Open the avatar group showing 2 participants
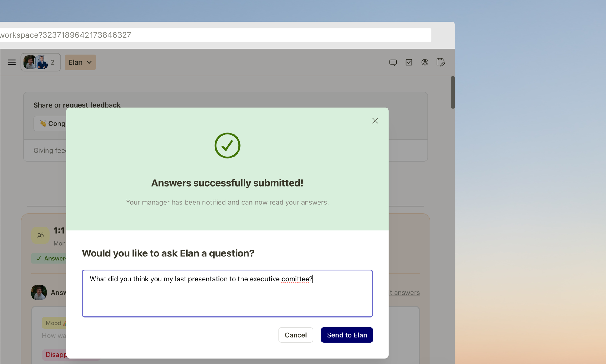 [40, 62]
